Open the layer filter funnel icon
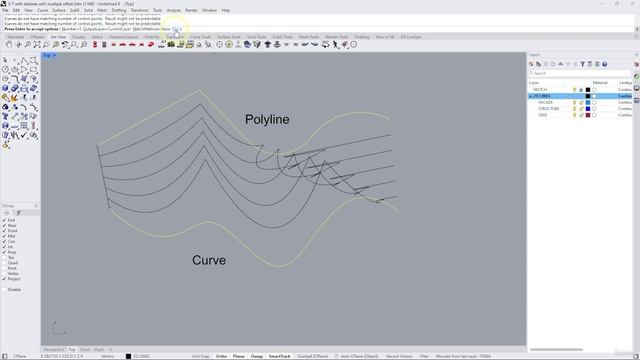The image size is (640, 360). point(582,64)
